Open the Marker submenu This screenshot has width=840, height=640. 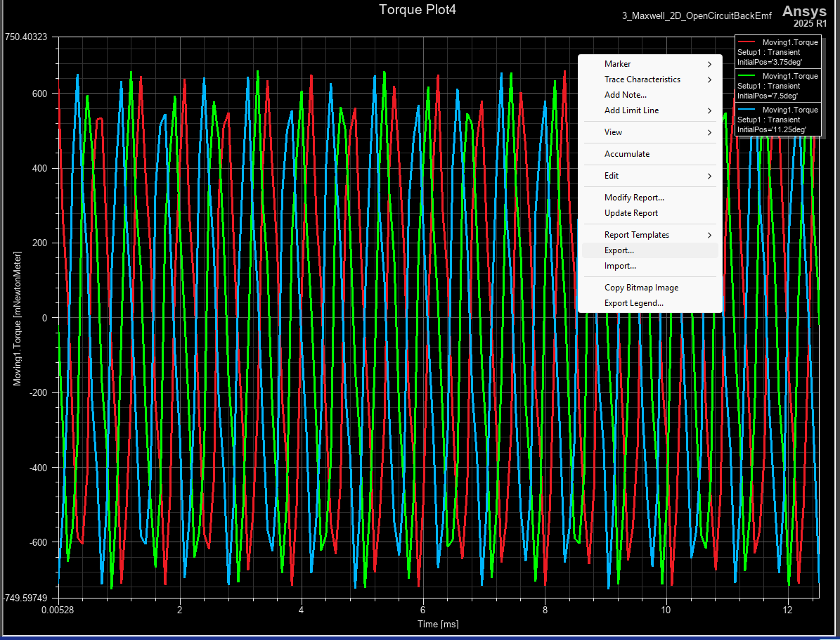[x=617, y=64]
